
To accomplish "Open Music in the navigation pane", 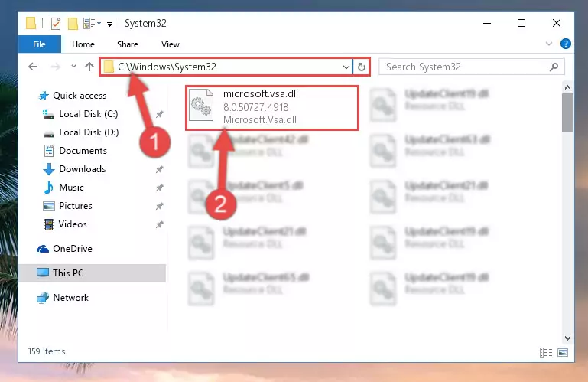I will tap(63, 188).
